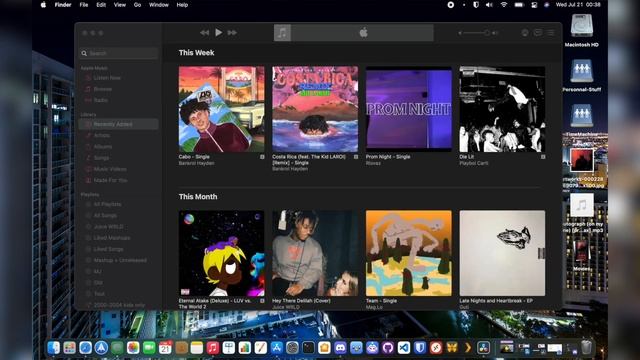The width and height of the screenshot is (640, 360).
Task: Open Prom Night - Single album cover
Action: [409, 109]
